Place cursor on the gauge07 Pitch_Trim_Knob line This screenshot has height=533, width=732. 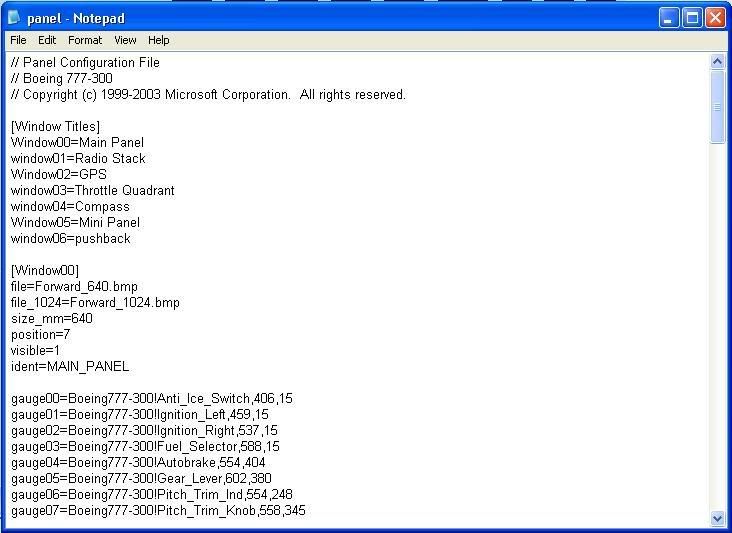(158, 511)
